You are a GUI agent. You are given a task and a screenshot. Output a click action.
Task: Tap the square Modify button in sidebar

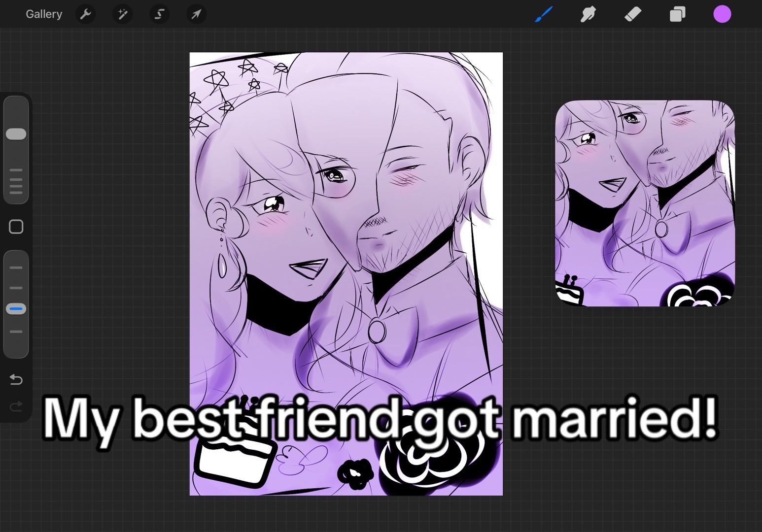click(16, 227)
